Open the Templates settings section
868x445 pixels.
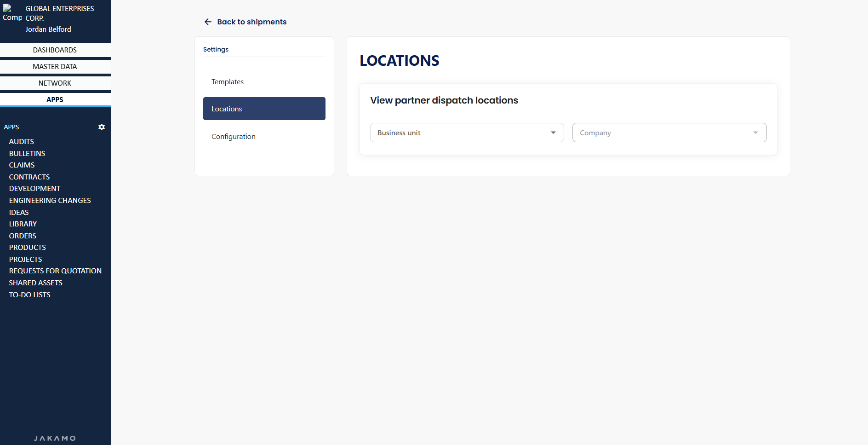pyautogui.click(x=228, y=81)
